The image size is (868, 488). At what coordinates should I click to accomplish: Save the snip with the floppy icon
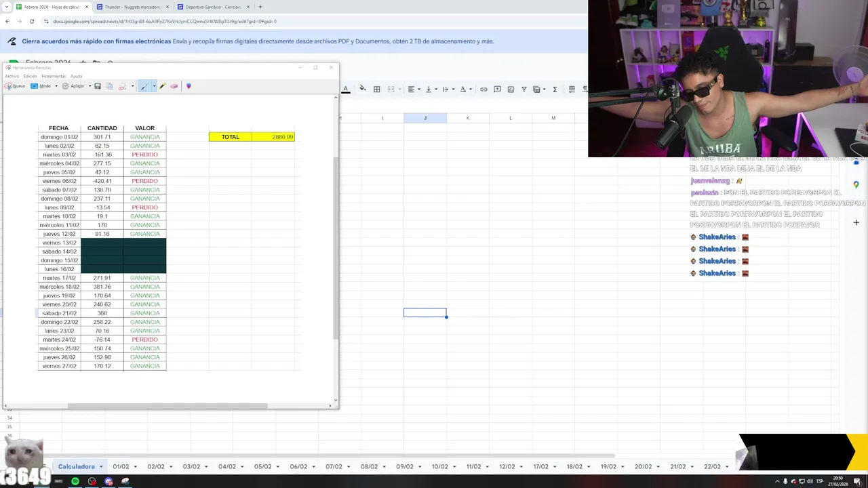point(98,86)
